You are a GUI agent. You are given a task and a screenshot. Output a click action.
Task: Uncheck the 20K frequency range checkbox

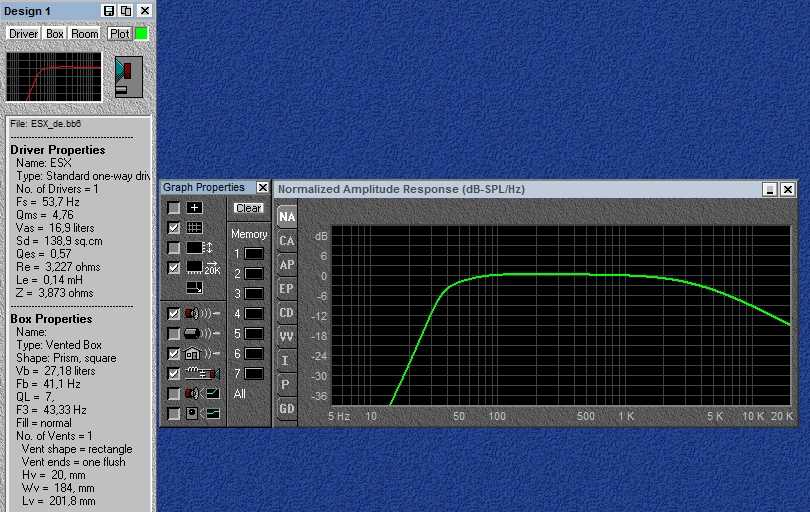(x=174, y=268)
